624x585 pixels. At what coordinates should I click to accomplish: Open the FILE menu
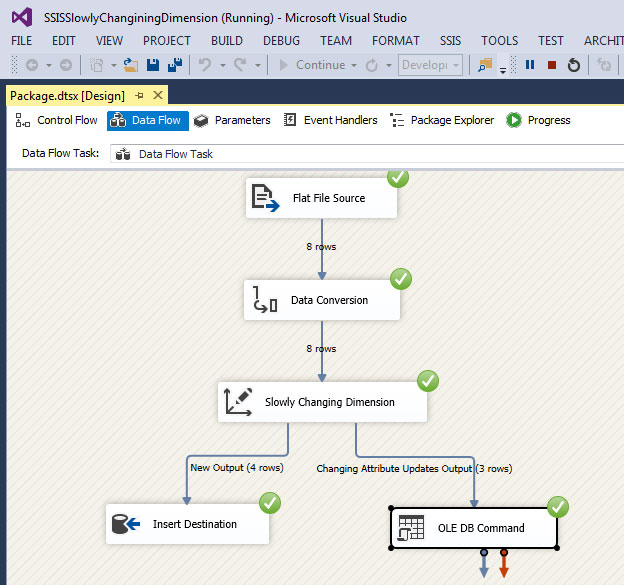pyautogui.click(x=21, y=41)
